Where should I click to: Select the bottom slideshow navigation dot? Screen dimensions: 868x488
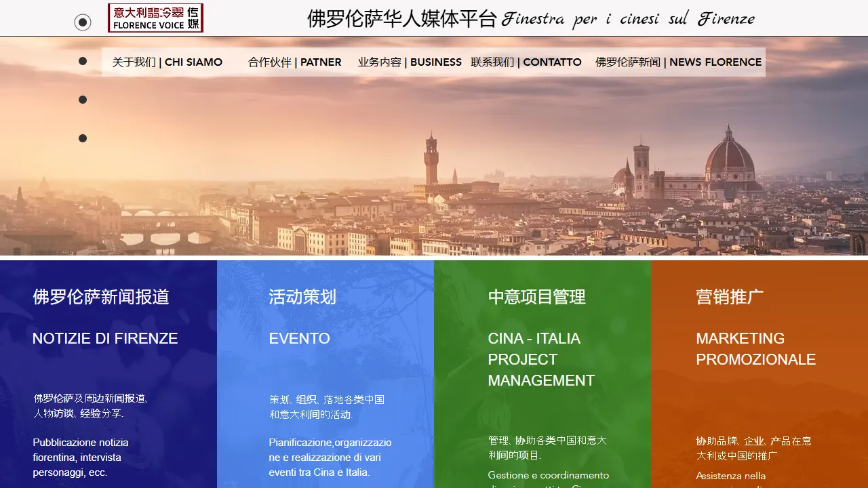click(x=83, y=138)
